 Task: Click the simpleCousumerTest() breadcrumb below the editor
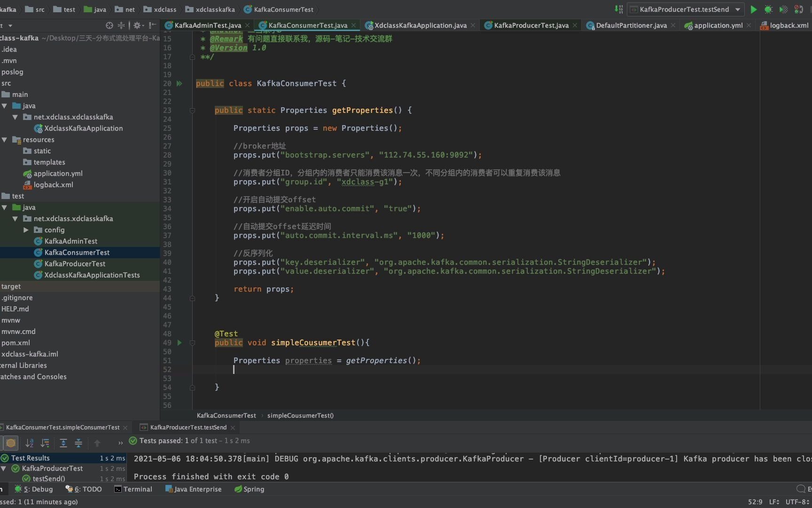pyautogui.click(x=300, y=415)
